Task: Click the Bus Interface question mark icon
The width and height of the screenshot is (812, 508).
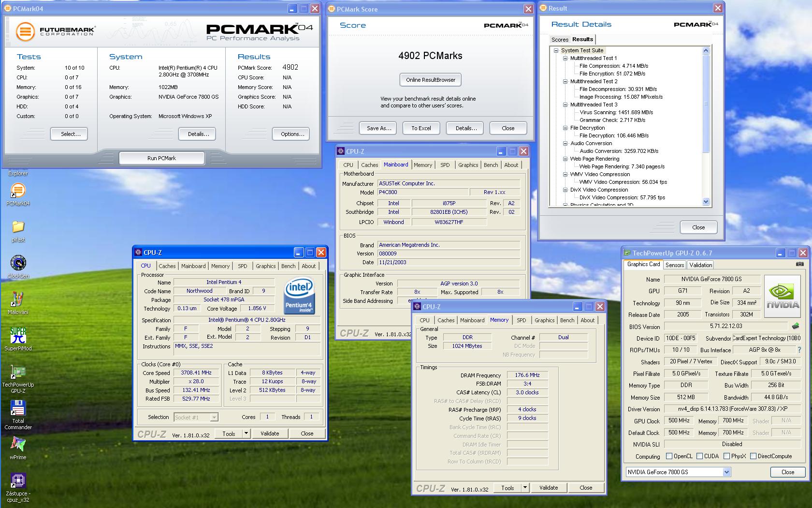Action: 799,350
